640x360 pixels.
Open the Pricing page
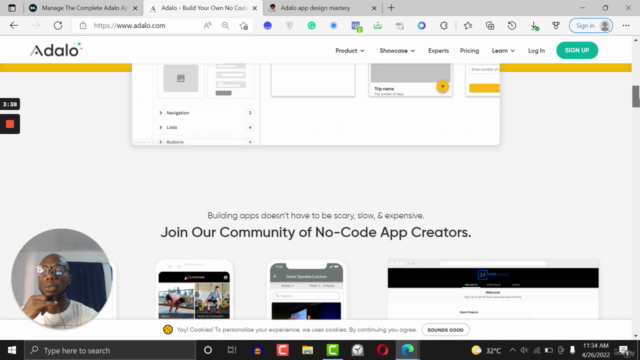tap(469, 51)
